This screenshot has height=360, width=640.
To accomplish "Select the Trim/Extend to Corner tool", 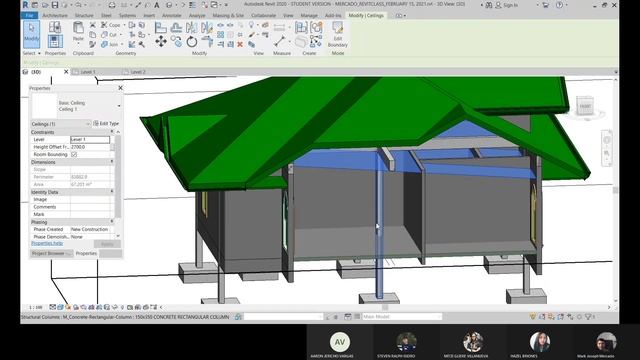I will [x=207, y=41].
